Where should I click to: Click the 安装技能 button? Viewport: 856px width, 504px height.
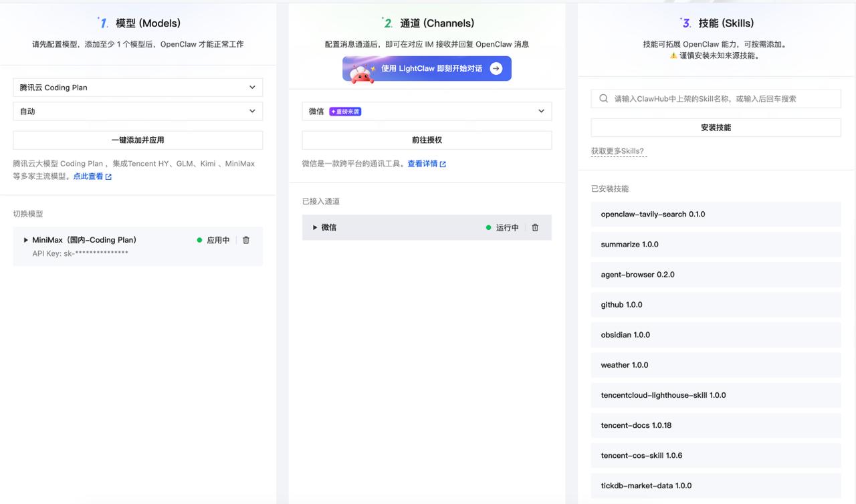pyautogui.click(x=716, y=127)
